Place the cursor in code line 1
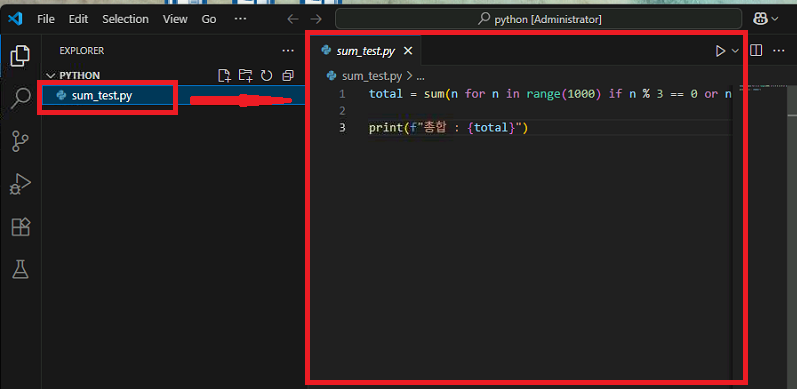Screen dimensions: 797x389 pyautogui.click(x=550, y=94)
